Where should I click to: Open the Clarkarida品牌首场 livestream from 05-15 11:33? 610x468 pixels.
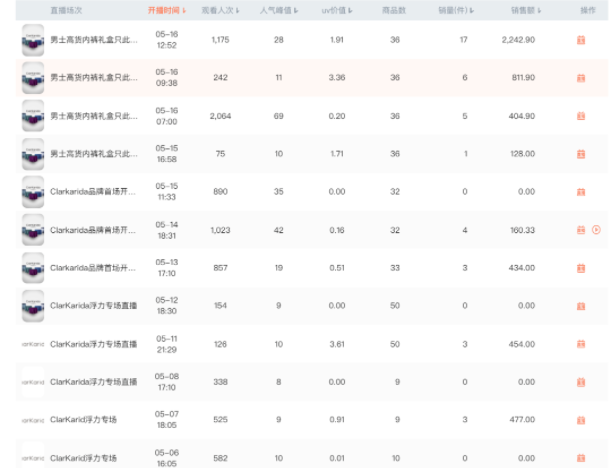(x=94, y=192)
